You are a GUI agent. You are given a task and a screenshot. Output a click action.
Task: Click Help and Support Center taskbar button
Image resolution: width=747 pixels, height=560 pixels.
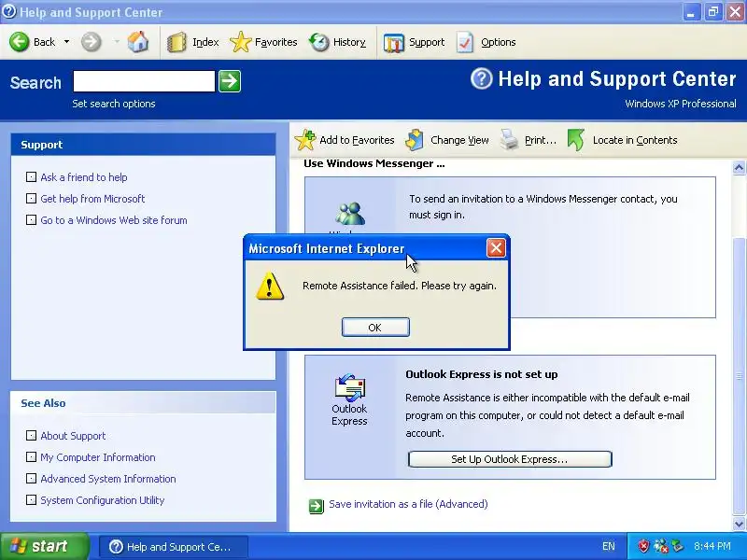(174, 547)
